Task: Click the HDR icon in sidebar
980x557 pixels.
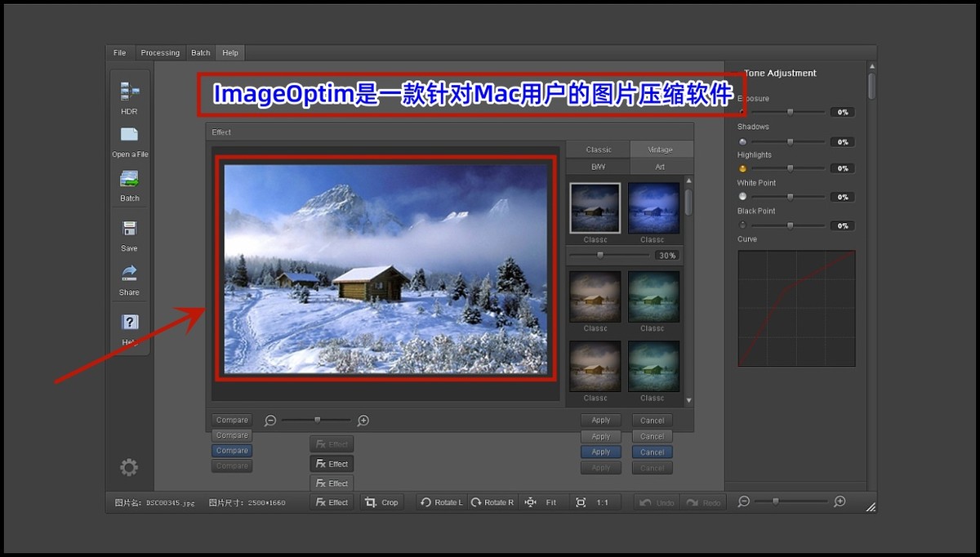Action: (129, 91)
